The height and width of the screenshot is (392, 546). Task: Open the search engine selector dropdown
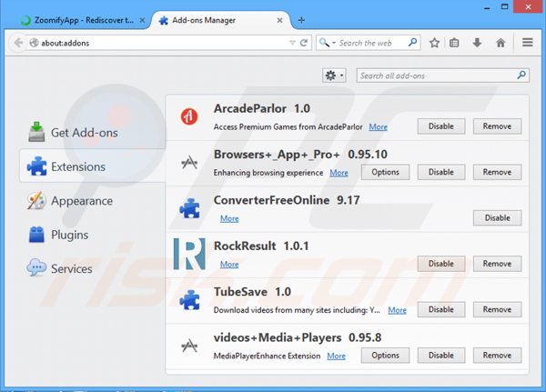click(x=328, y=43)
